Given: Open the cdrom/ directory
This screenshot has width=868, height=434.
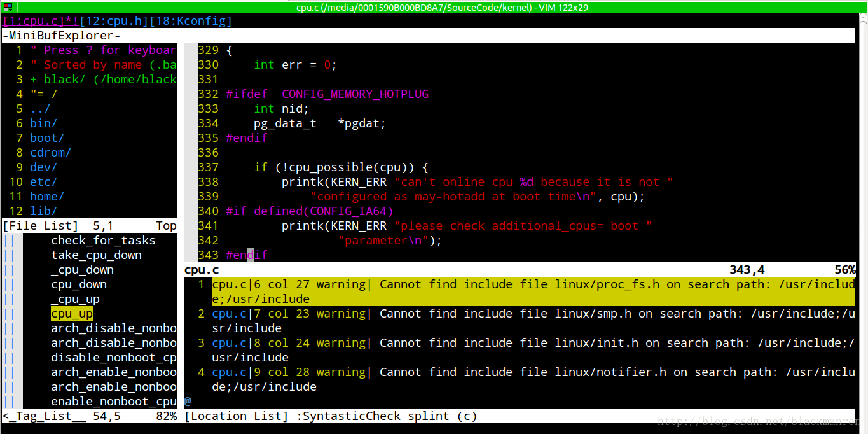Looking at the screenshot, I should (50, 153).
